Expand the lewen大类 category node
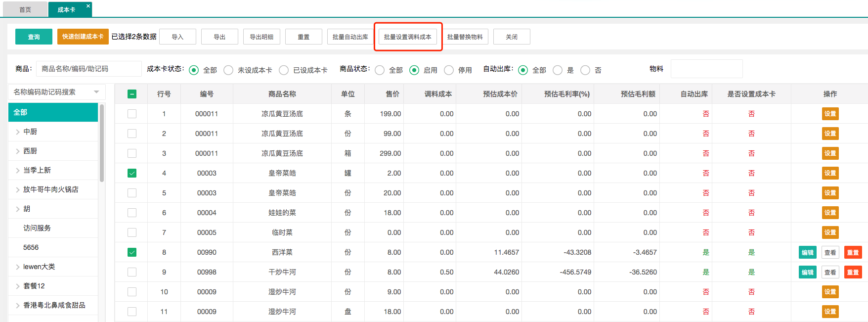This screenshot has width=868, height=322. (18, 267)
